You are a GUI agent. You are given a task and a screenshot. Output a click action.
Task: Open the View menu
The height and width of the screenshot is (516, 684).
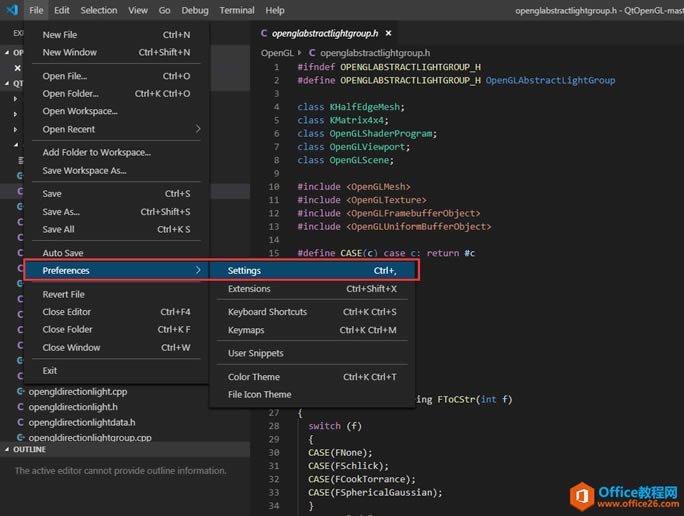[x=138, y=10]
